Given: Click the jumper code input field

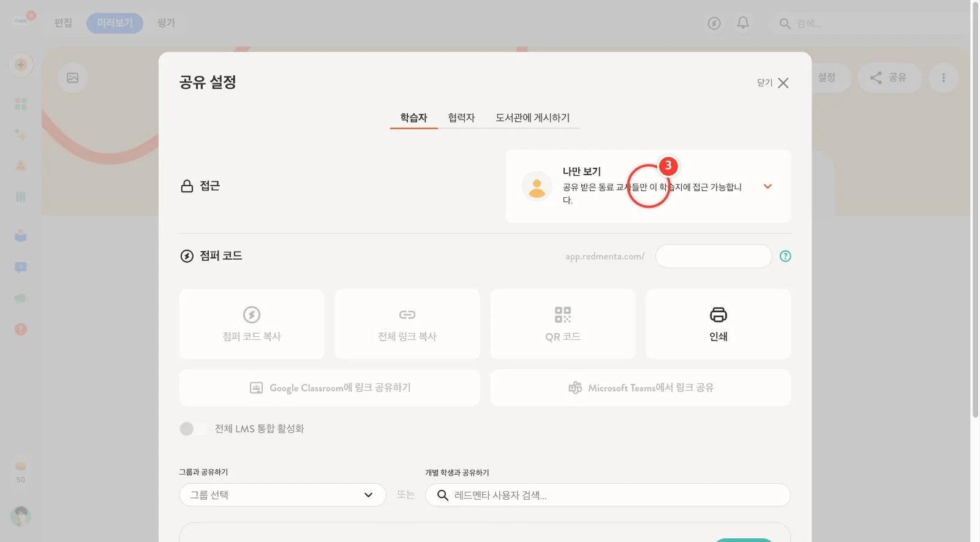Looking at the screenshot, I should [714, 256].
